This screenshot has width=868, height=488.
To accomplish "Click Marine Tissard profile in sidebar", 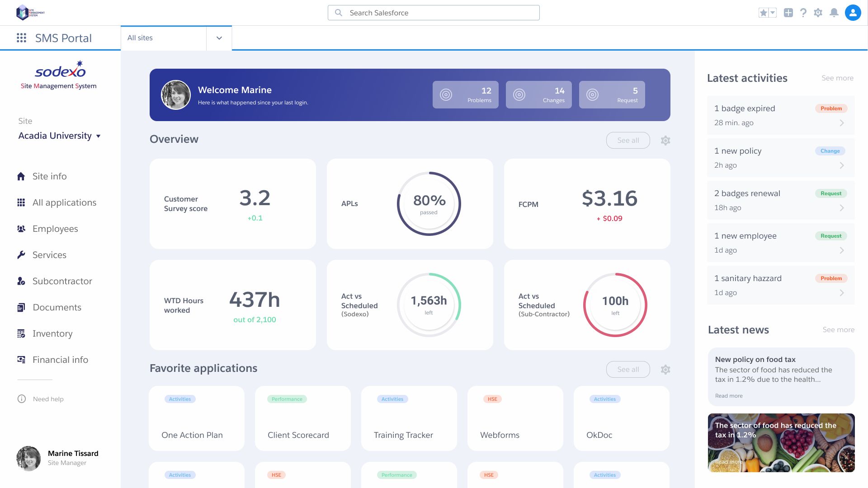I will pos(57,458).
